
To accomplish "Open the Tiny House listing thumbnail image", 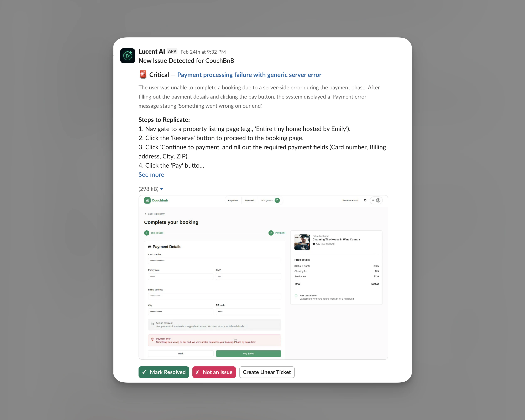I will 302,242.
